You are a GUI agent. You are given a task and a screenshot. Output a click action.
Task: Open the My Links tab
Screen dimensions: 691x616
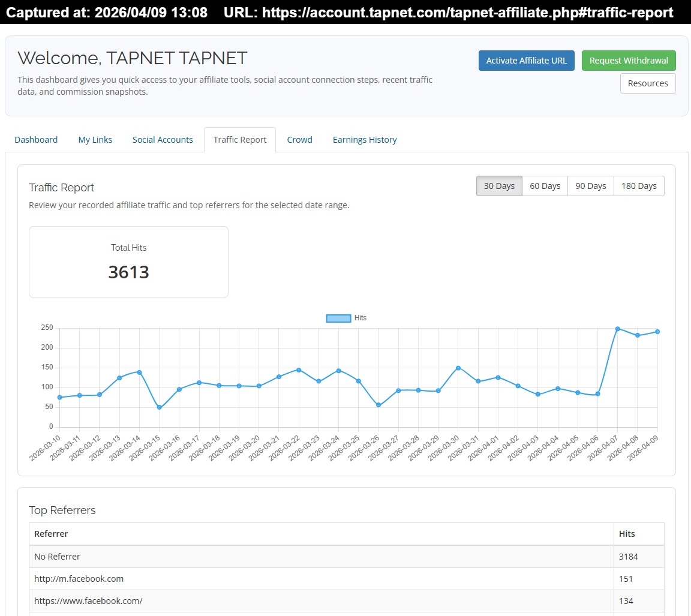pos(95,140)
